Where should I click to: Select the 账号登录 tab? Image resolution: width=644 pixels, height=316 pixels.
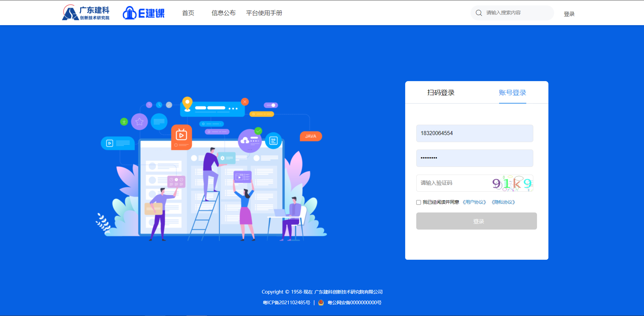(x=512, y=93)
